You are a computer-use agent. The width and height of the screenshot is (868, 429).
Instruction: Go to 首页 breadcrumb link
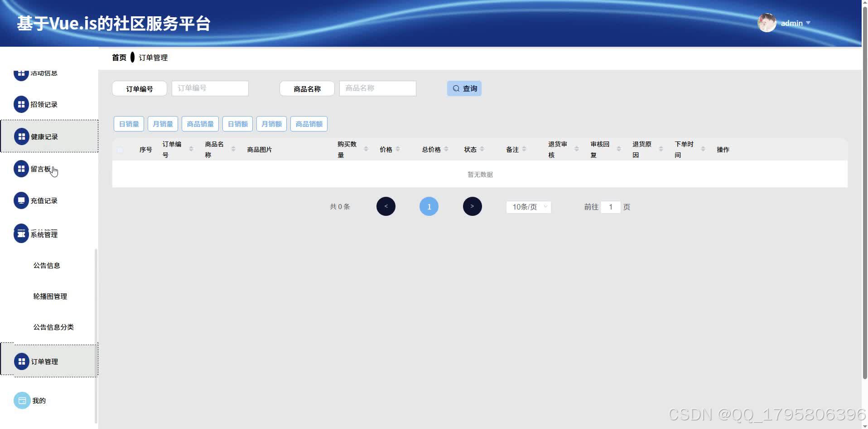coord(119,58)
